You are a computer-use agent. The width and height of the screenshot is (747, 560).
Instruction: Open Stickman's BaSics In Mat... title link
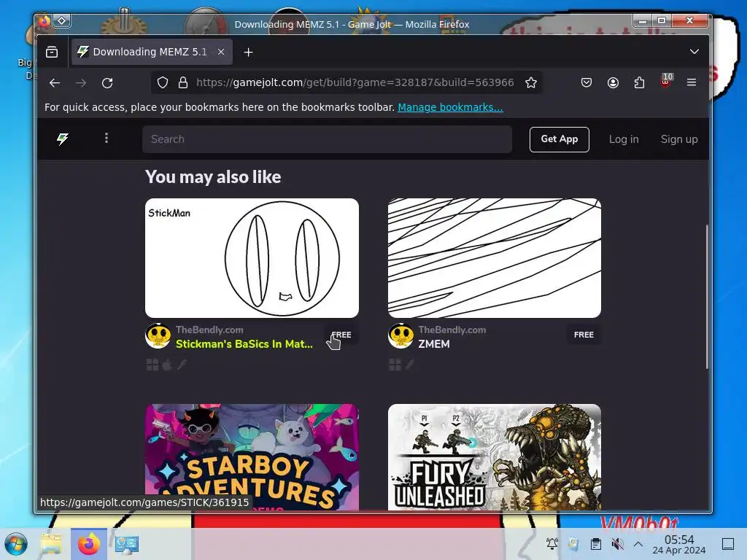[244, 344]
